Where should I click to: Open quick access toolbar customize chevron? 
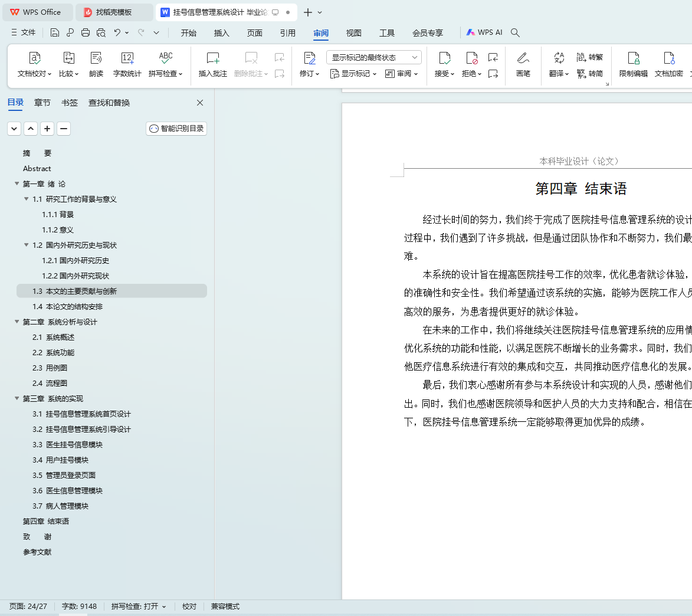tap(156, 32)
